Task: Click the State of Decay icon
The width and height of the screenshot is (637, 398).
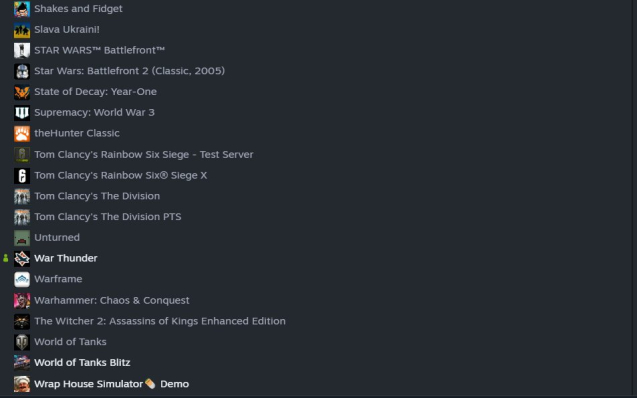Action: [22, 92]
